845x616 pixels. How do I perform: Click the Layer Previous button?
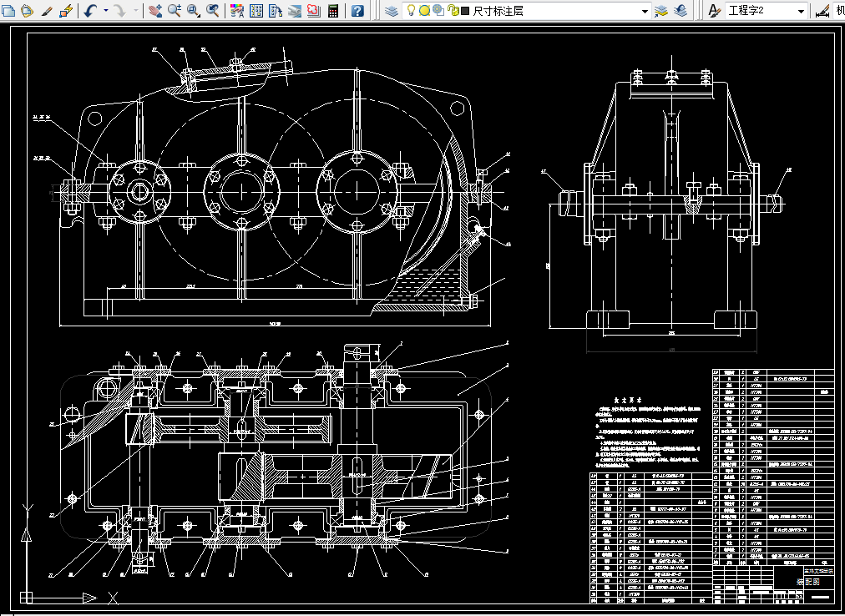click(x=681, y=11)
